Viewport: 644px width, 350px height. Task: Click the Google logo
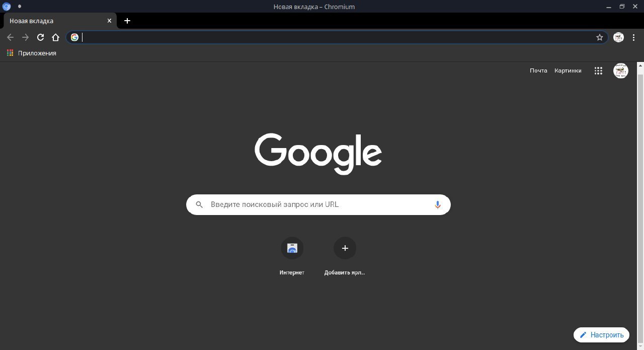coord(318,154)
